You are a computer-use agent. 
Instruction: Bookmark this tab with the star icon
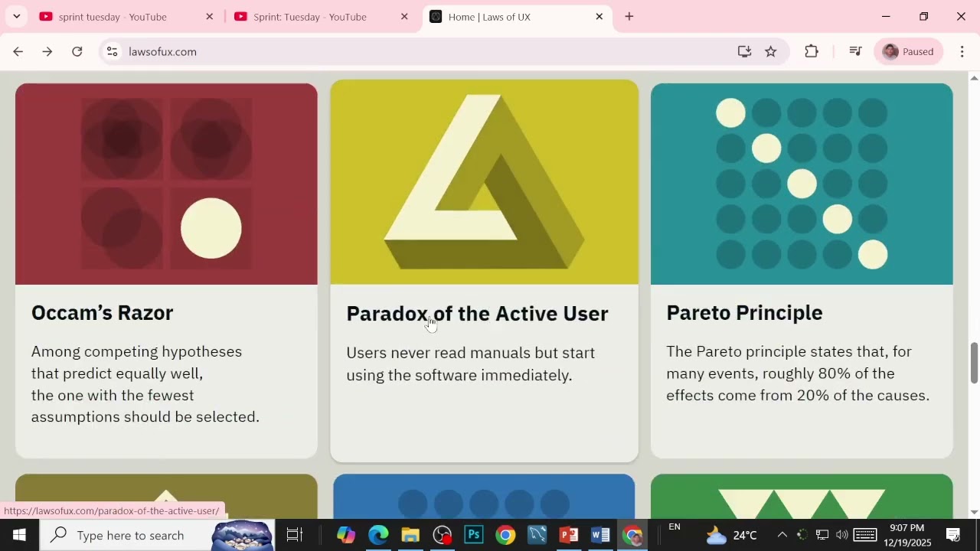pyautogui.click(x=771, y=51)
